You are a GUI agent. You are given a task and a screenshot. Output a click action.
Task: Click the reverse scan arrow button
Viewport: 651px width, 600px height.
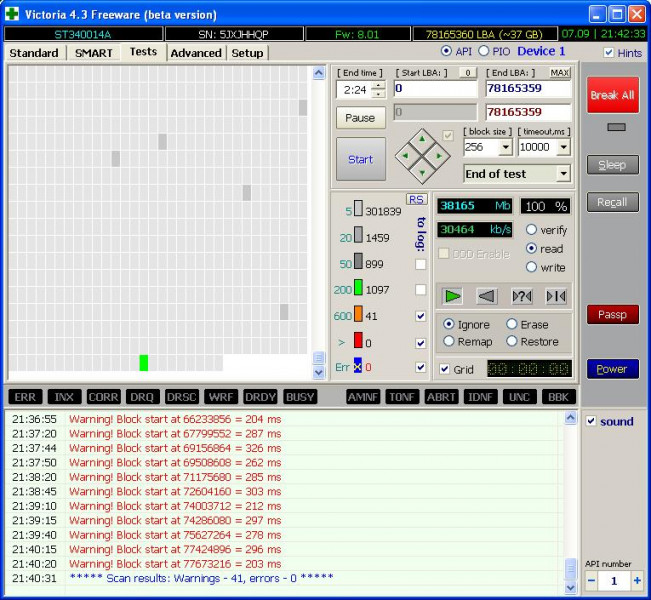click(487, 296)
